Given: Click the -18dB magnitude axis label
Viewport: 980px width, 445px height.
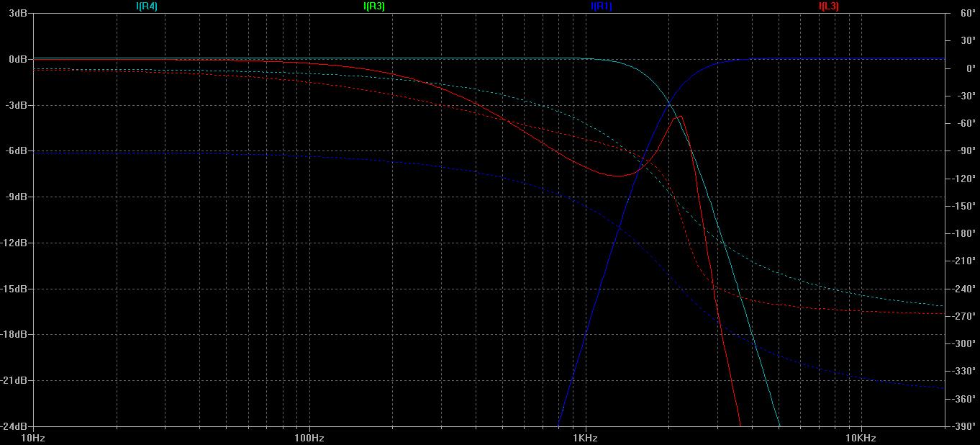Looking at the screenshot, I should [15, 335].
